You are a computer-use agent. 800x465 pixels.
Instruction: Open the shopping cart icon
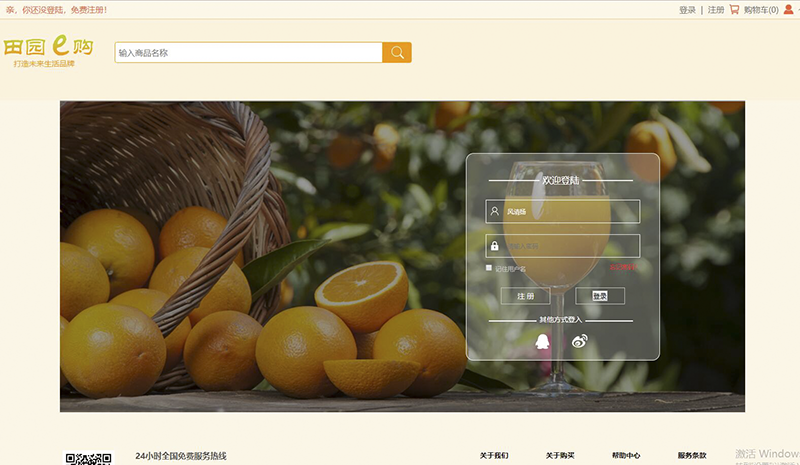734,10
